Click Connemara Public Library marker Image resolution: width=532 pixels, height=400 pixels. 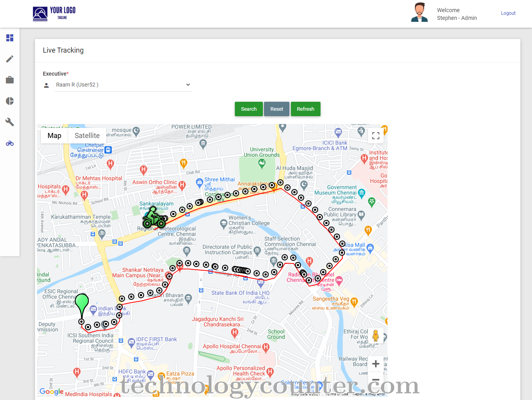coord(361,215)
